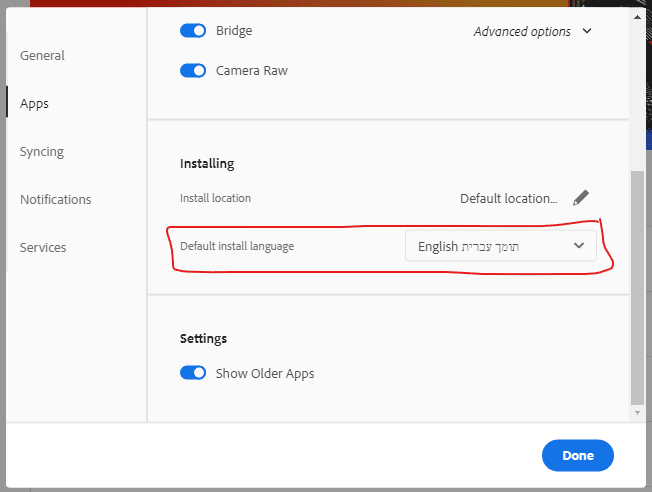Open the Services tab
This screenshot has height=492, width=652.
point(43,247)
